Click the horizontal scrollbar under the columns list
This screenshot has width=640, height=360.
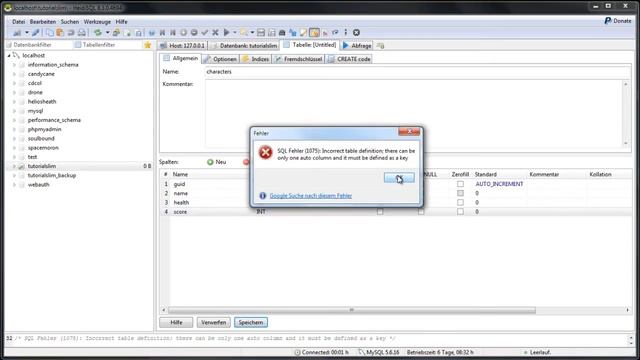point(351,310)
